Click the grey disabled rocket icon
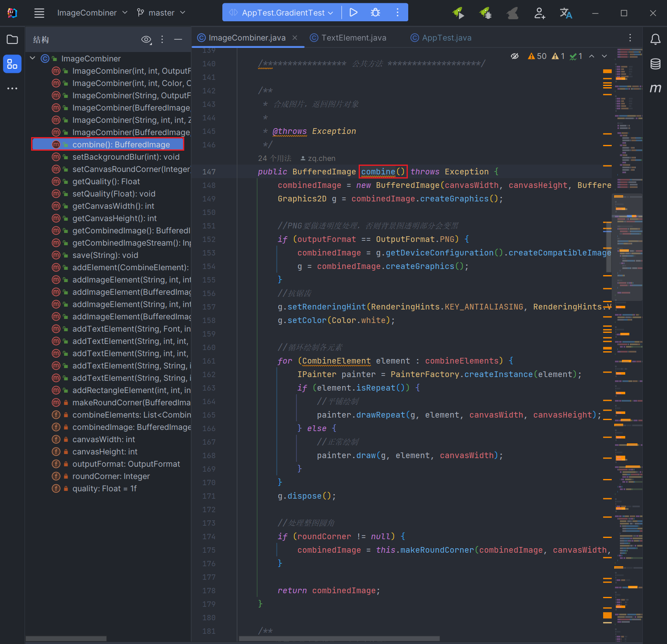The height and width of the screenshot is (644, 667). click(512, 13)
